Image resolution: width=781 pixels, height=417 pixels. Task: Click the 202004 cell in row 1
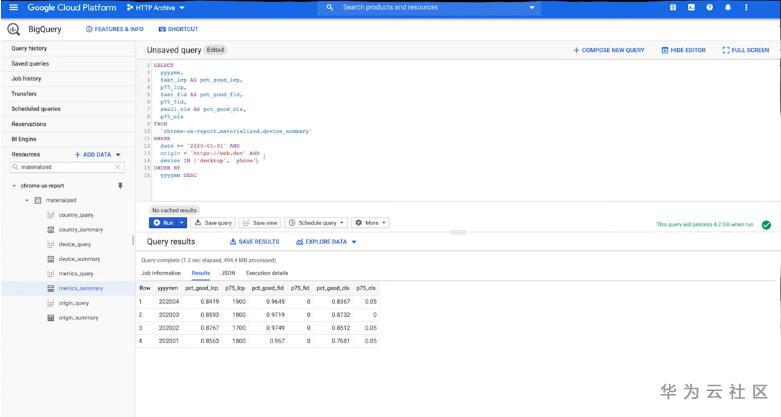169,301
